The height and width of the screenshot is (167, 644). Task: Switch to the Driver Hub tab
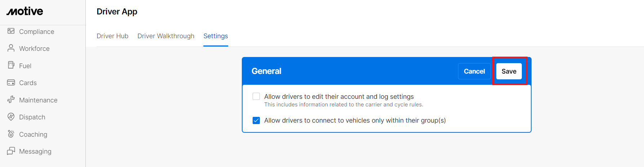(x=112, y=36)
